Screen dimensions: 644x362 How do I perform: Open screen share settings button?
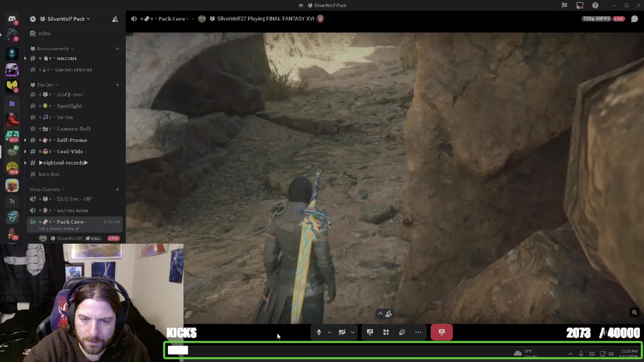[x=370, y=332]
